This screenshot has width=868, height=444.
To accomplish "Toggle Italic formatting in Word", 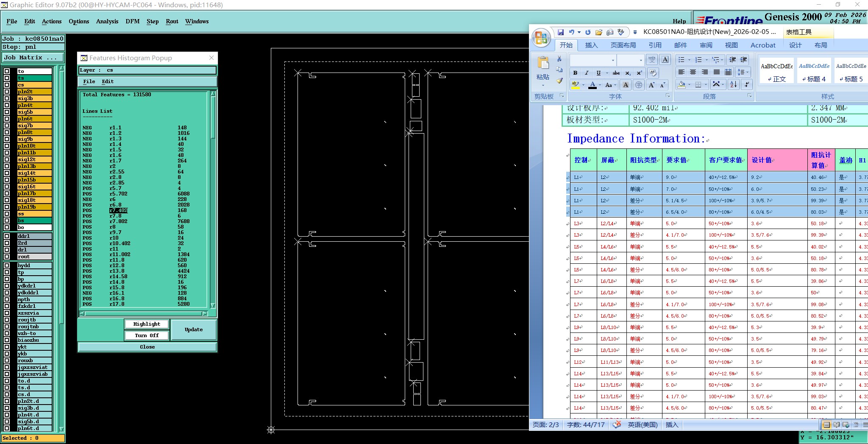I will (587, 73).
